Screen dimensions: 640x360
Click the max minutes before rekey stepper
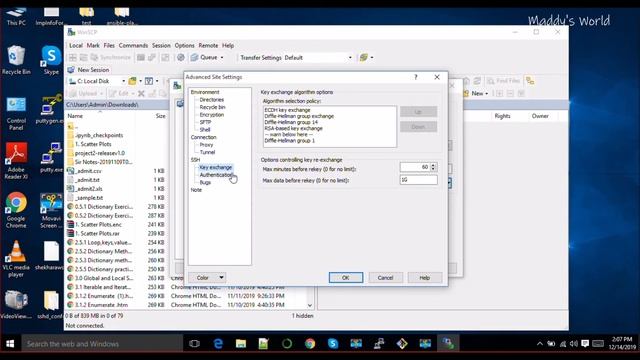[433, 167]
